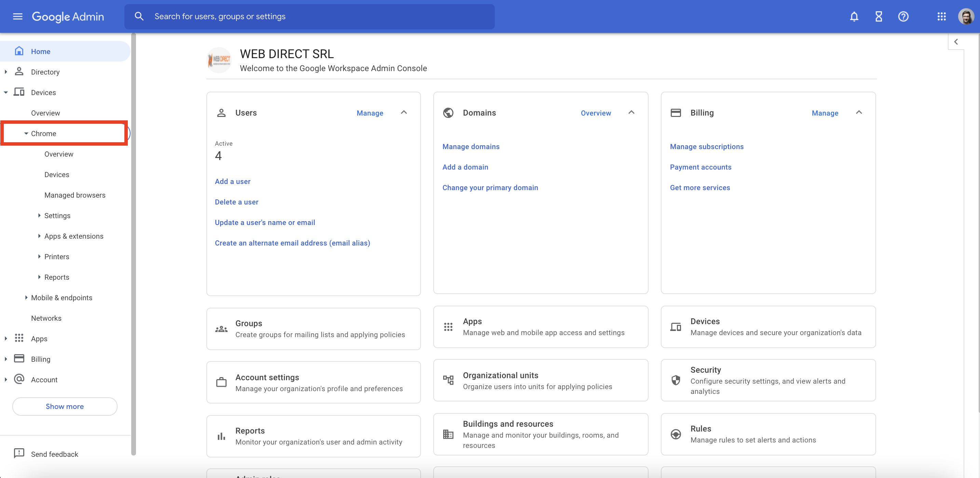Image resolution: width=980 pixels, height=478 pixels.
Task: Collapse the Users card
Action: (404, 112)
